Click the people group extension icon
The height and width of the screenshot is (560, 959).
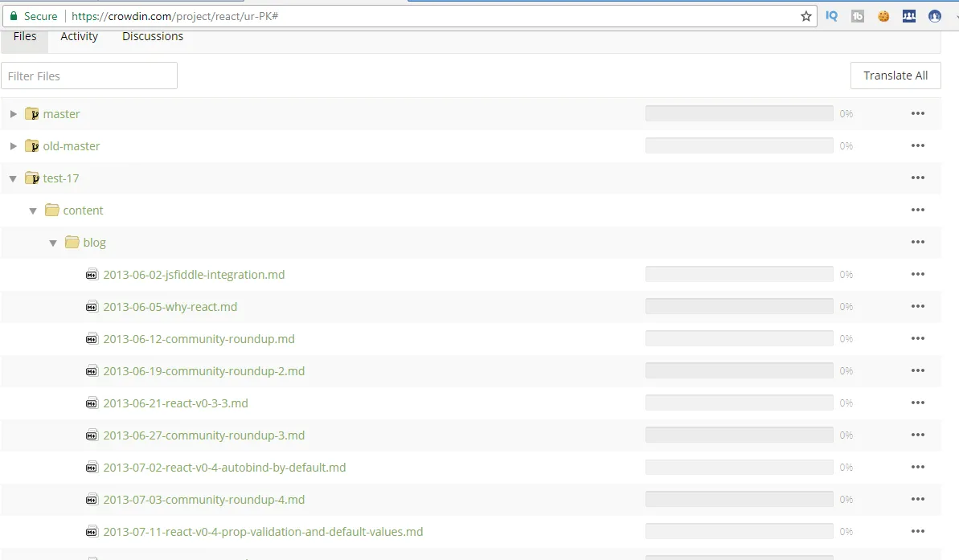tap(909, 17)
